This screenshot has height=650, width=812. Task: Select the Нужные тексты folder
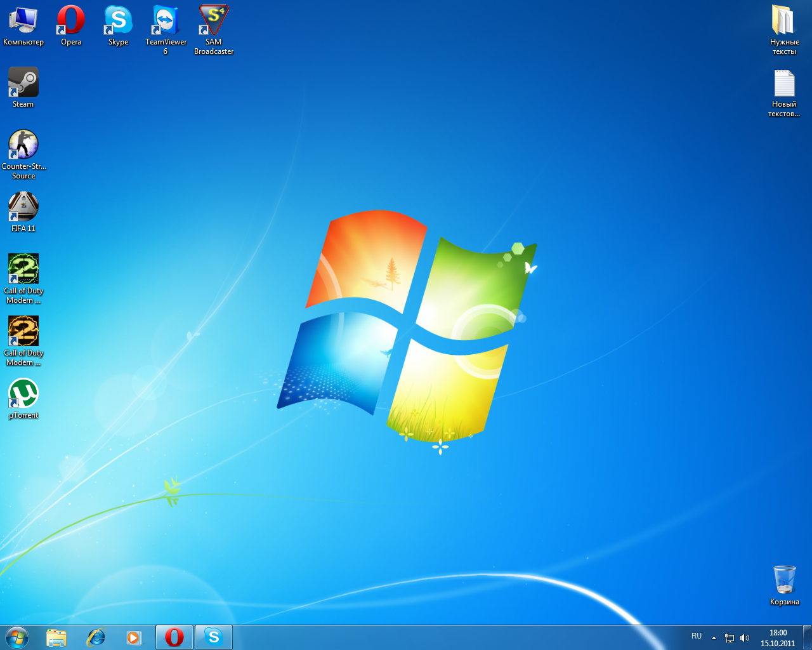pyautogui.click(x=785, y=30)
